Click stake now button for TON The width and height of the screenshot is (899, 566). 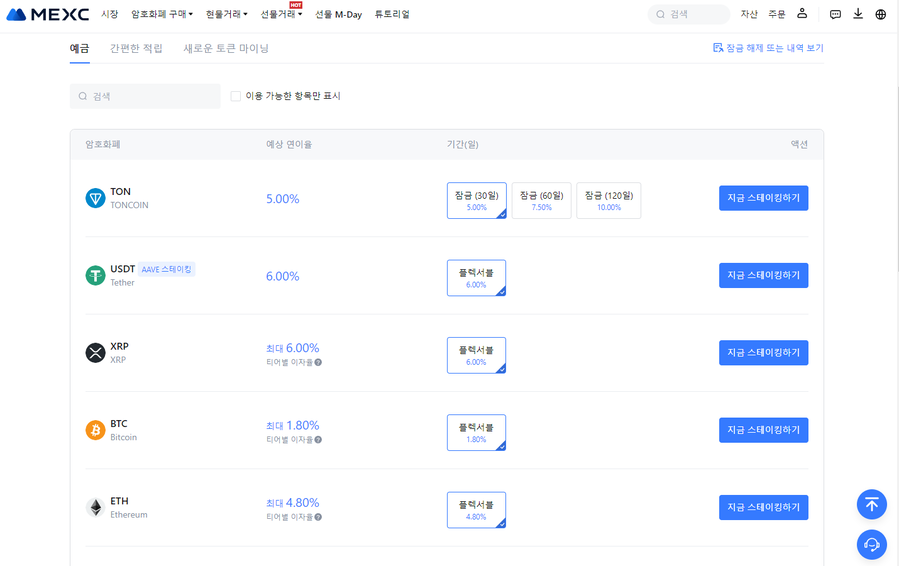point(764,198)
